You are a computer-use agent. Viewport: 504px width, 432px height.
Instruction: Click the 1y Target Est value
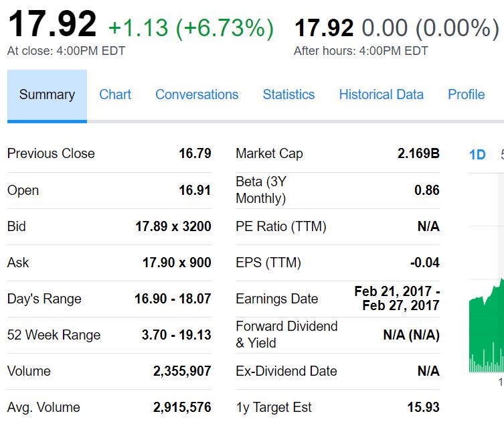[423, 407]
